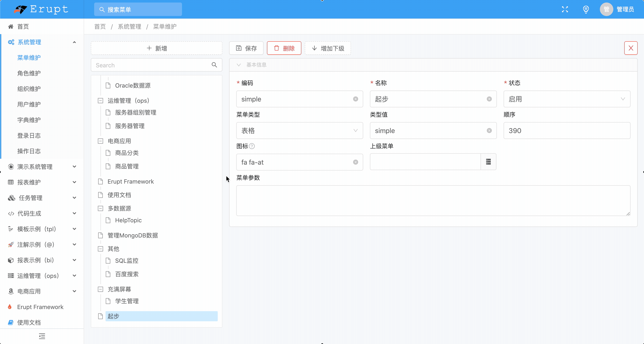This screenshot has width=644, height=344.
Task: Collapse the 其他 tree node
Action: pyautogui.click(x=100, y=249)
